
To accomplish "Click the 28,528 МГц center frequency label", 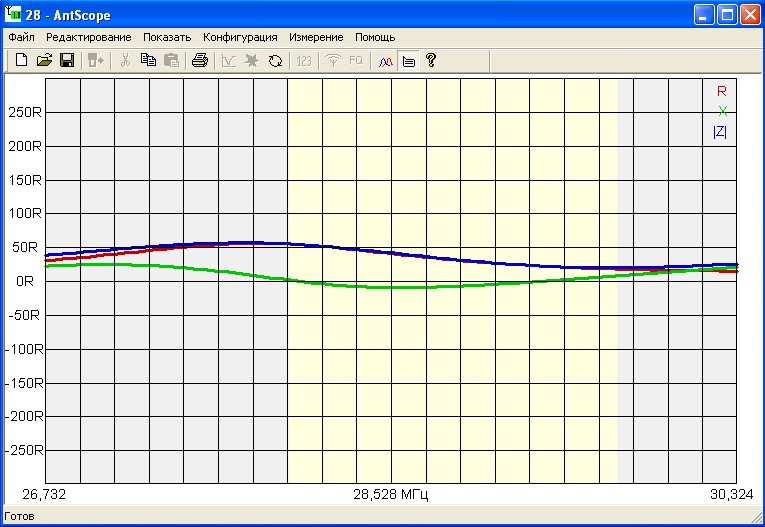I will pyautogui.click(x=394, y=494).
